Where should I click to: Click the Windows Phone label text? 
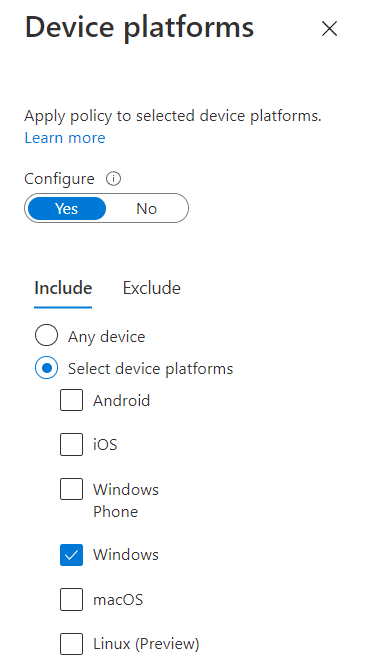pyautogui.click(x=126, y=500)
